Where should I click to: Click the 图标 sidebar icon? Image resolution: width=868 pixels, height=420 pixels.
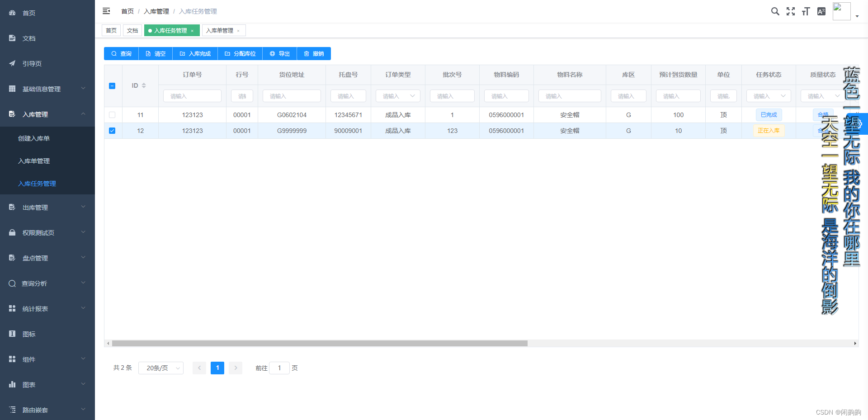click(x=12, y=334)
